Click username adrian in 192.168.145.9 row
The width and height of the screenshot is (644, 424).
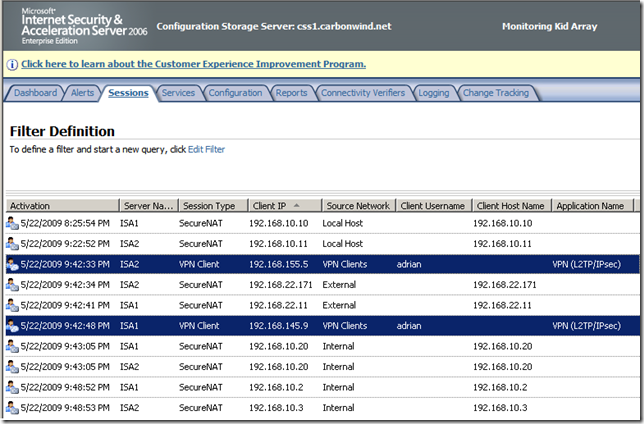point(409,326)
